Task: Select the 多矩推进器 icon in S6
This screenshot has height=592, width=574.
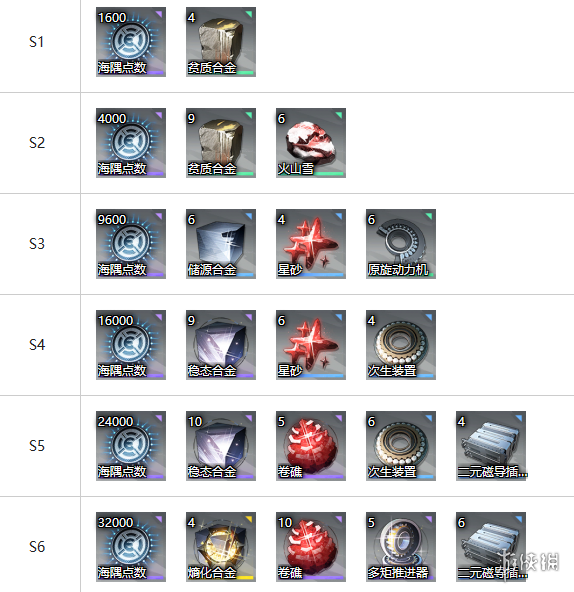Action: click(x=401, y=547)
